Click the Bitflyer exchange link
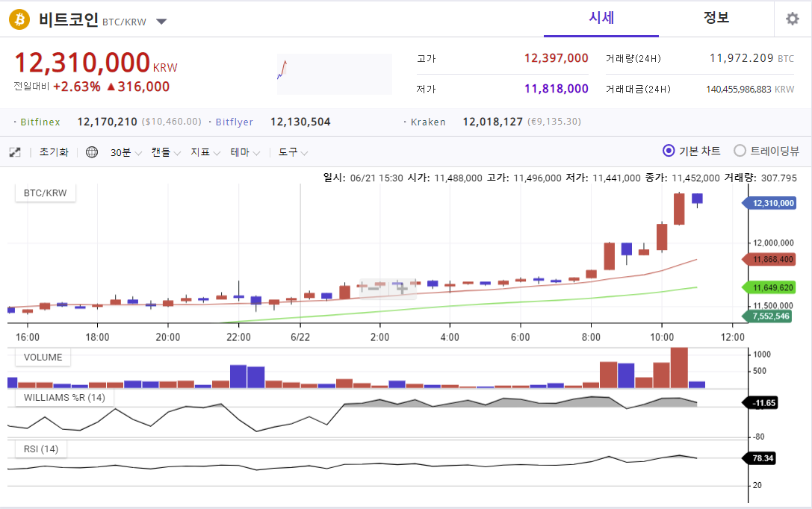This screenshot has height=509, width=812. pyautogui.click(x=234, y=122)
